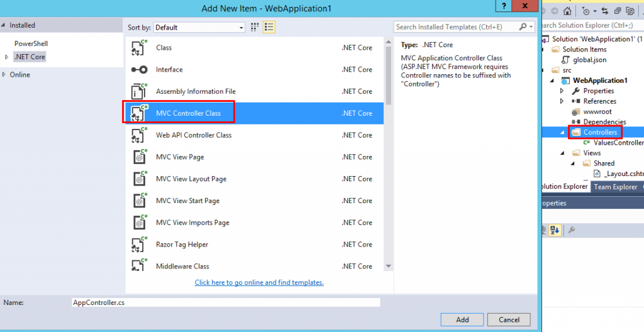Image resolution: width=644 pixels, height=332 pixels.
Task: Expand the .NET Core category arrow
Action: pyautogui.click(x=6, y=57)
